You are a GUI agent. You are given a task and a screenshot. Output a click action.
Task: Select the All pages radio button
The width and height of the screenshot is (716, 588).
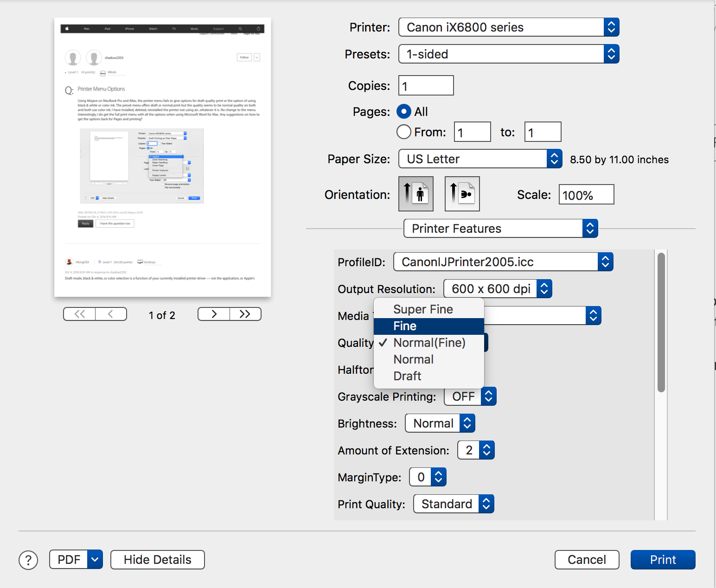pos(403,111)
